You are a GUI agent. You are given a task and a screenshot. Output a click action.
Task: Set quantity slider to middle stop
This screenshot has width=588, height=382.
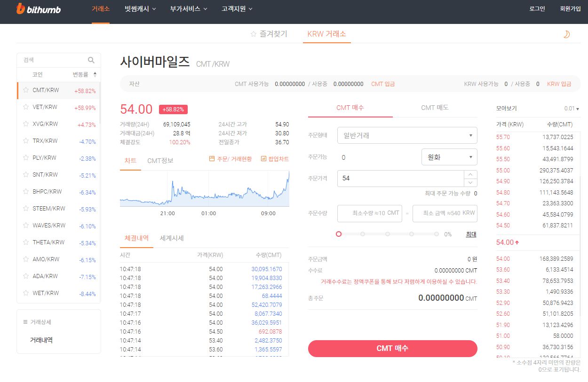pos(387,234)
